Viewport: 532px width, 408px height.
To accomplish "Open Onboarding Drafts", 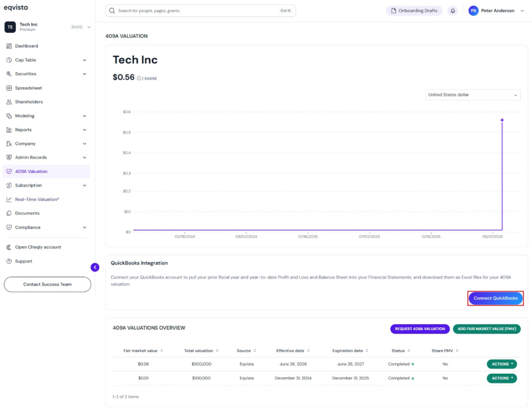I will [414, 11].
